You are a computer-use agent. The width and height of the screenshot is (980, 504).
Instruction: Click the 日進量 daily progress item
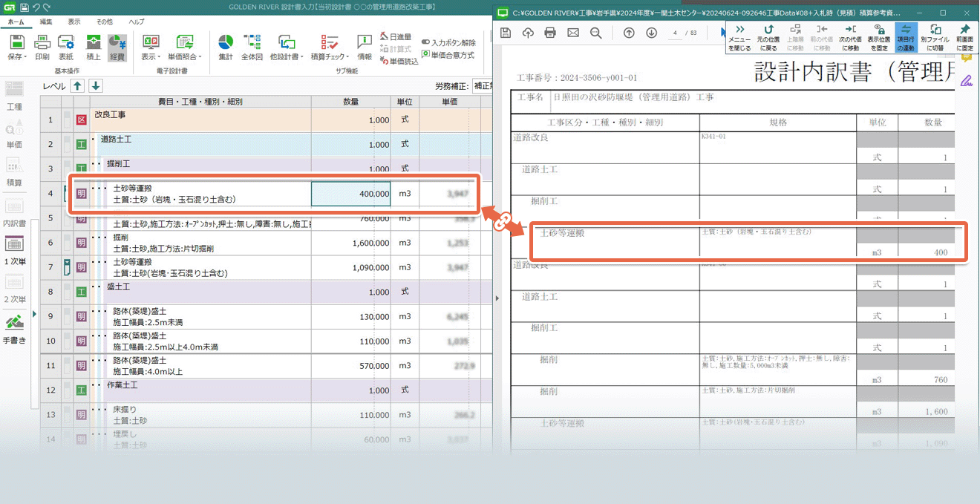pyautogui.click(x=395, y=36)
